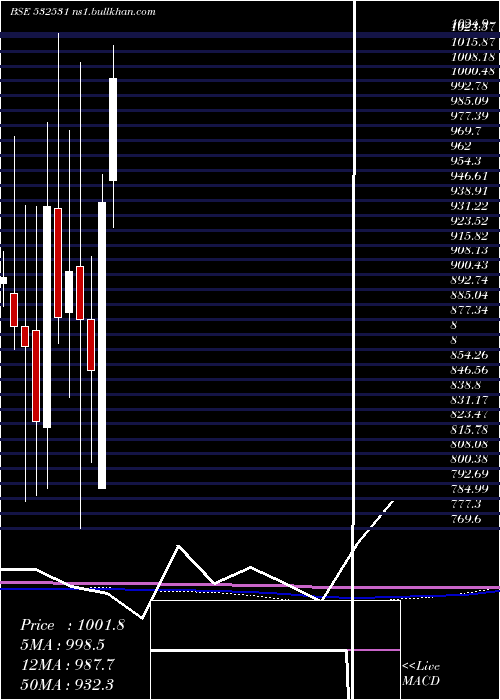Click the 1000.48 price axis label
The width and height of the screenshot is (500, 700).
pyautogui.click(x=473, y=71)
